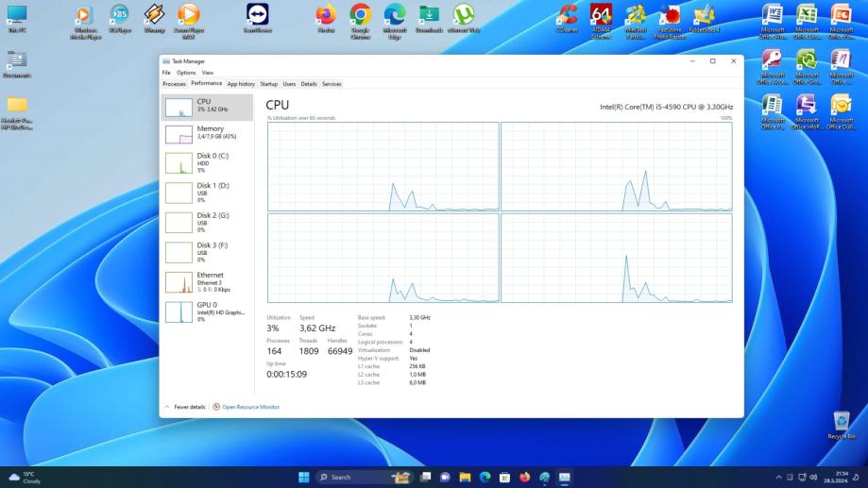The image size is (868, 488).
Task: Select MiniTool Partition desktop shortcut
Action: point(636,22)
